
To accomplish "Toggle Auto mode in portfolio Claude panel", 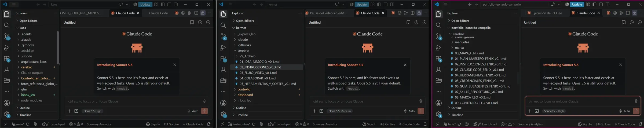I will (x=624, y=111).
